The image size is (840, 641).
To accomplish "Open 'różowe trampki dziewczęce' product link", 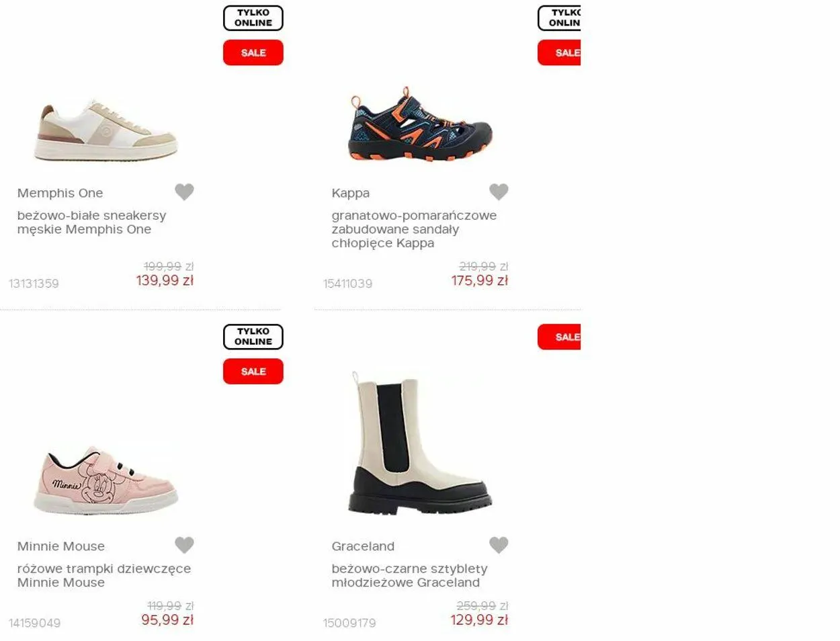I will (x=104, y=575).
